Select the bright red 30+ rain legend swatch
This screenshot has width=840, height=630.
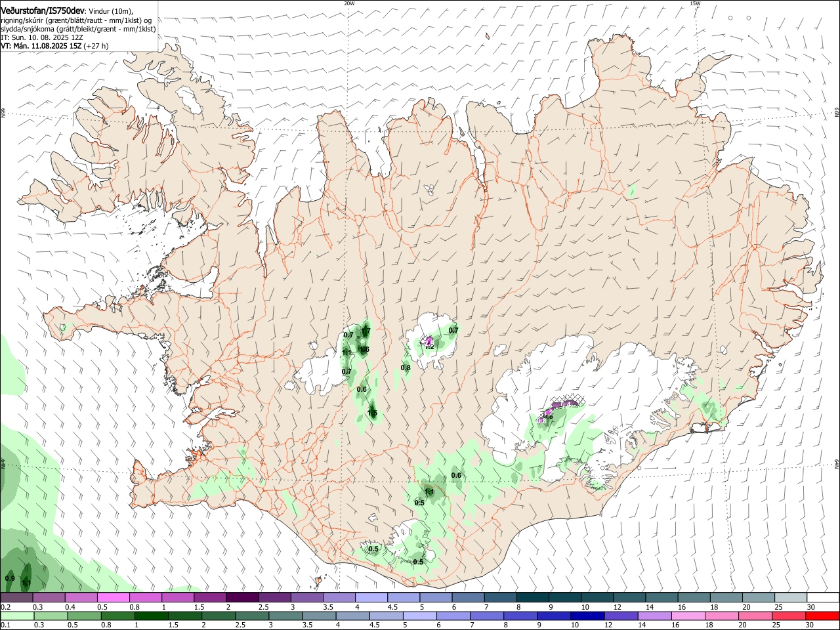click(x=822, y=616)
